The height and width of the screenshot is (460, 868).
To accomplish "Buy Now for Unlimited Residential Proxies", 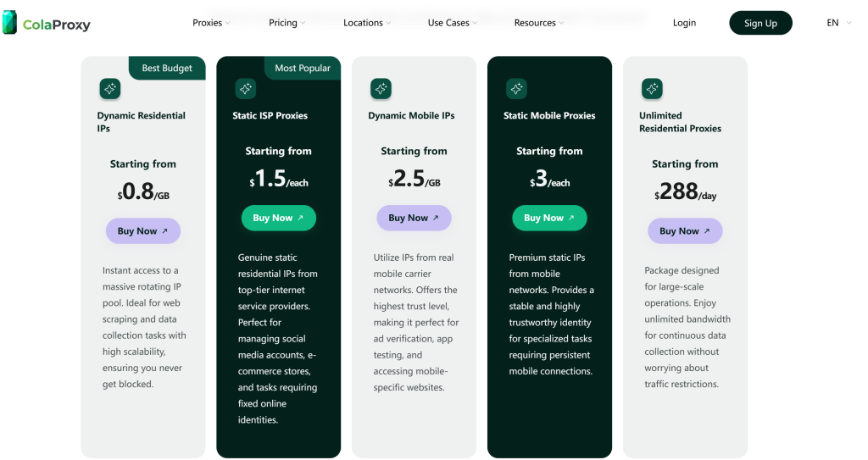I will (x=685, y=231).
